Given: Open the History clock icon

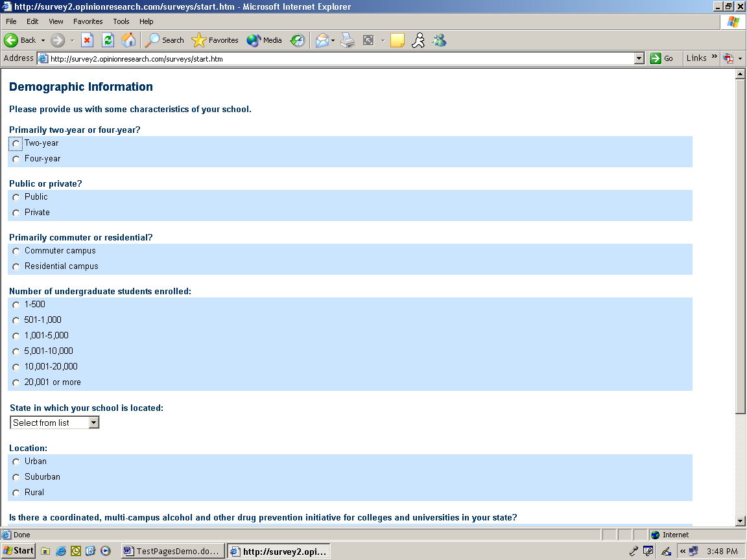Looking at the screenshot, I should (x=298, y=40).
